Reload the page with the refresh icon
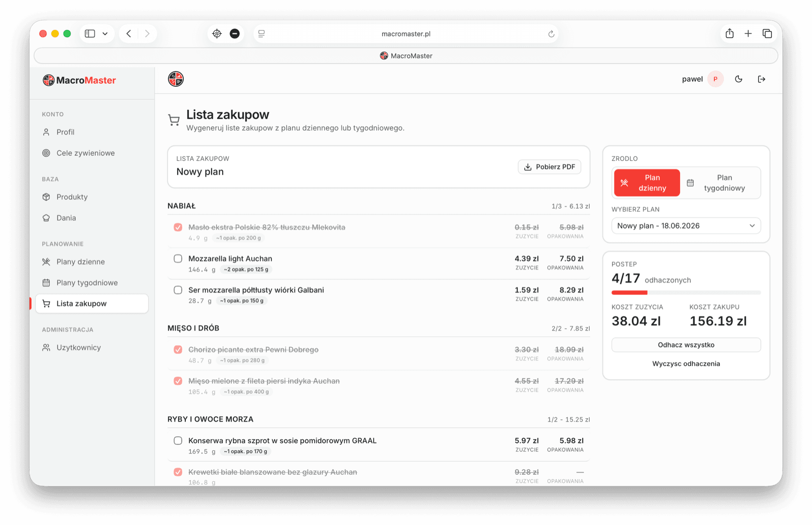 click(x=551, y=34)
